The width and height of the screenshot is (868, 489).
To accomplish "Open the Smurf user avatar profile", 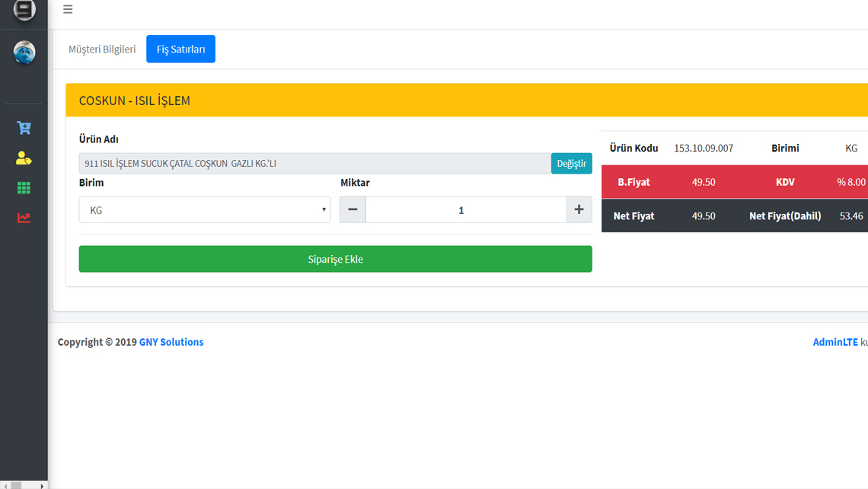I will coord(24,52).
